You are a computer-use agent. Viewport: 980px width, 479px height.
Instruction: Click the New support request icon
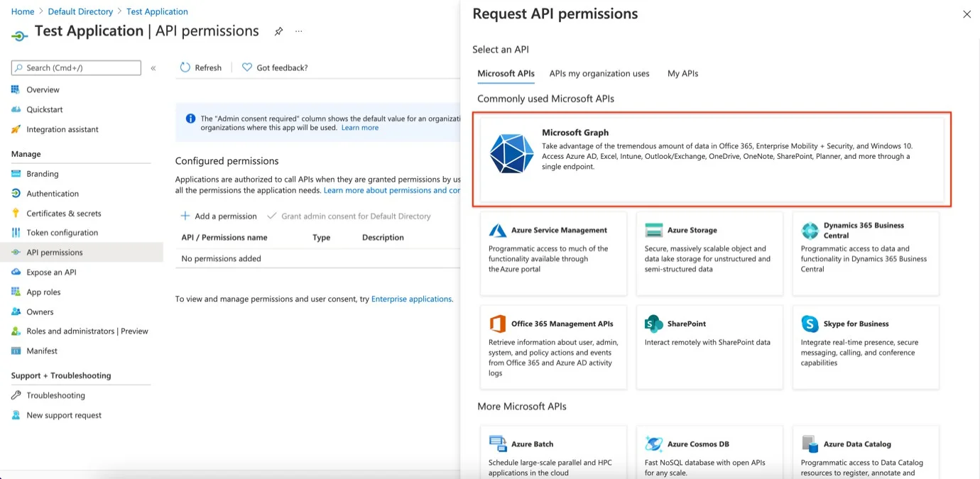[x=16, y=415]
